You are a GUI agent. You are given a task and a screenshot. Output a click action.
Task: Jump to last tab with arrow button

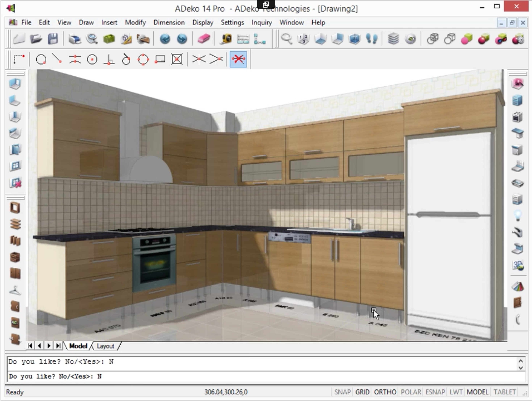(58, 346)
